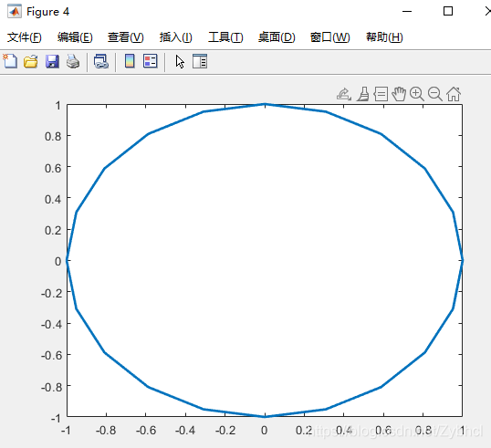Viewport: 491px width, 448px height.
Task: Insert a colorbar using the toolbar icon
Action: [x=130, y=61]
